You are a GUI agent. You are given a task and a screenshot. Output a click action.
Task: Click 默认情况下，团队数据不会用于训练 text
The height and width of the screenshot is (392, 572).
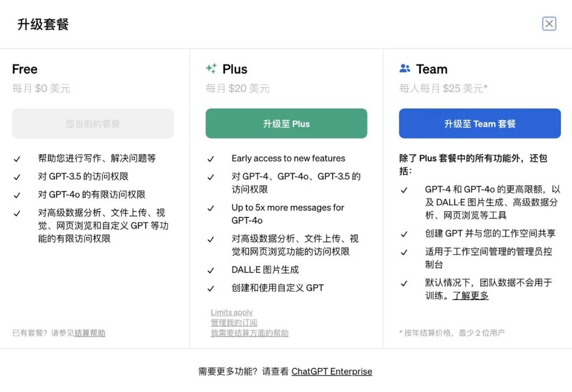coord(488,289)
